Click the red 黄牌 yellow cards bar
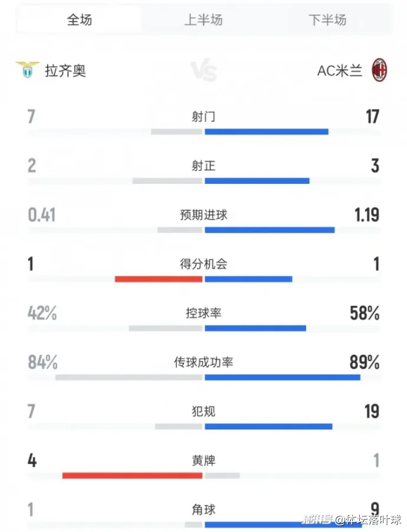The height and width of the screenshot is (532, 407). [x=132, y=475]
